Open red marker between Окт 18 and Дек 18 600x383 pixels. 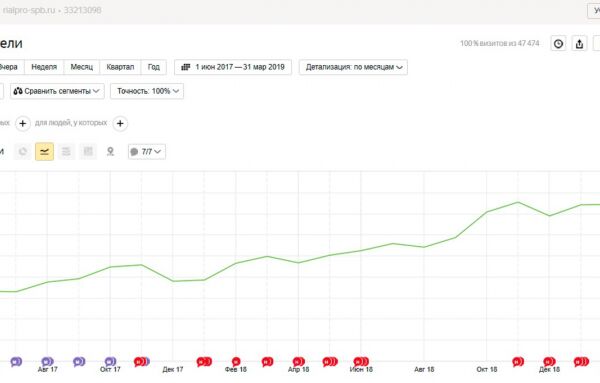click(518, 361)
